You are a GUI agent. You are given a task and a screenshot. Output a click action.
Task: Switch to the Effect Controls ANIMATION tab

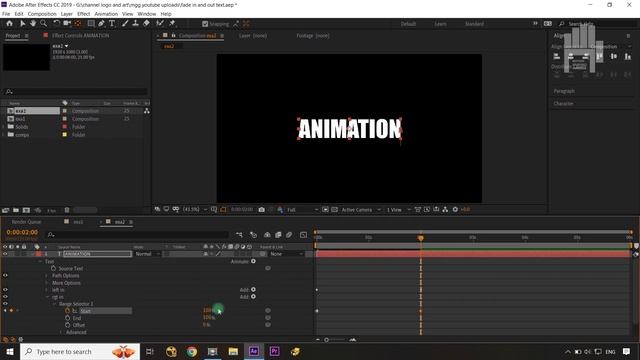point(80,36)
